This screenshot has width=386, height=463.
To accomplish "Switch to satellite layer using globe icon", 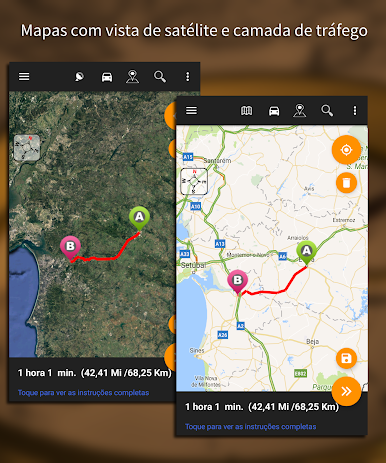I will pyautogui.click(x=79, y=77).
